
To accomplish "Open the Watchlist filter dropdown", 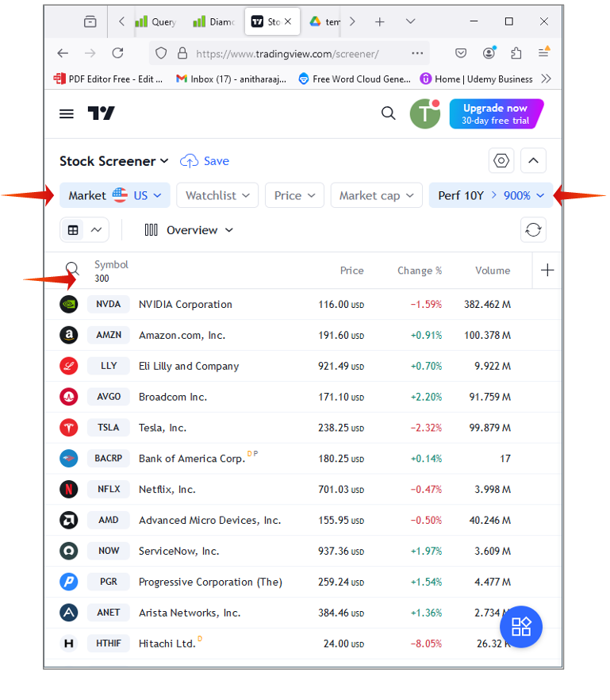I will (217, 195).
